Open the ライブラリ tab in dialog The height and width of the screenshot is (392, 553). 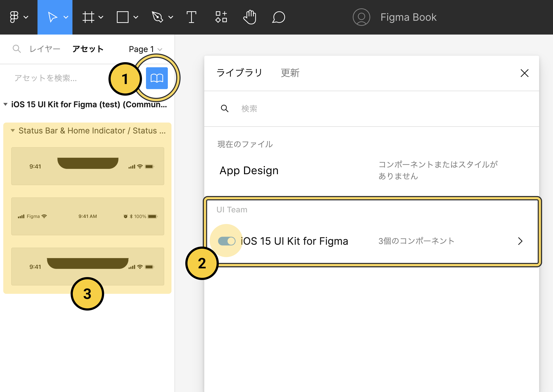point(240,73)
